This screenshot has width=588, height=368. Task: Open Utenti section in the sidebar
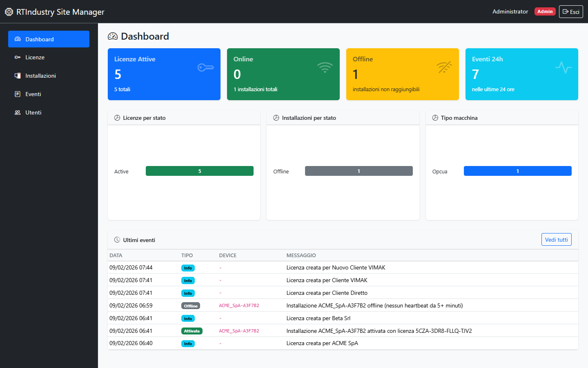[49, 112]
